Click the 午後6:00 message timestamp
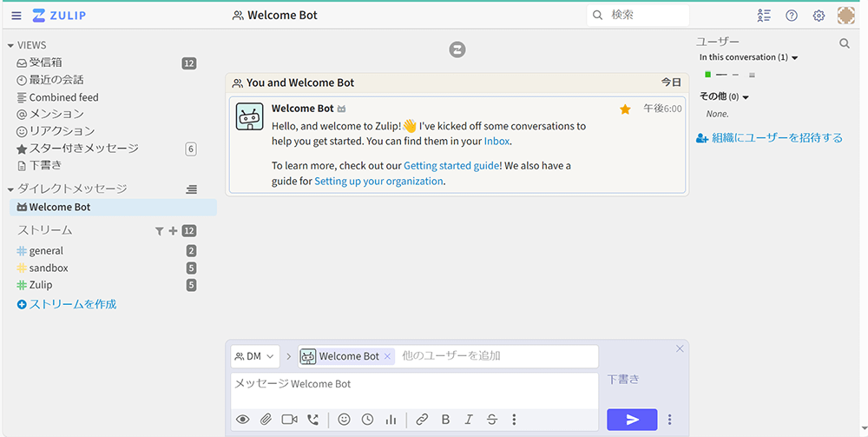This screenshot has width=868, height=437. click(x=662, y=109)
